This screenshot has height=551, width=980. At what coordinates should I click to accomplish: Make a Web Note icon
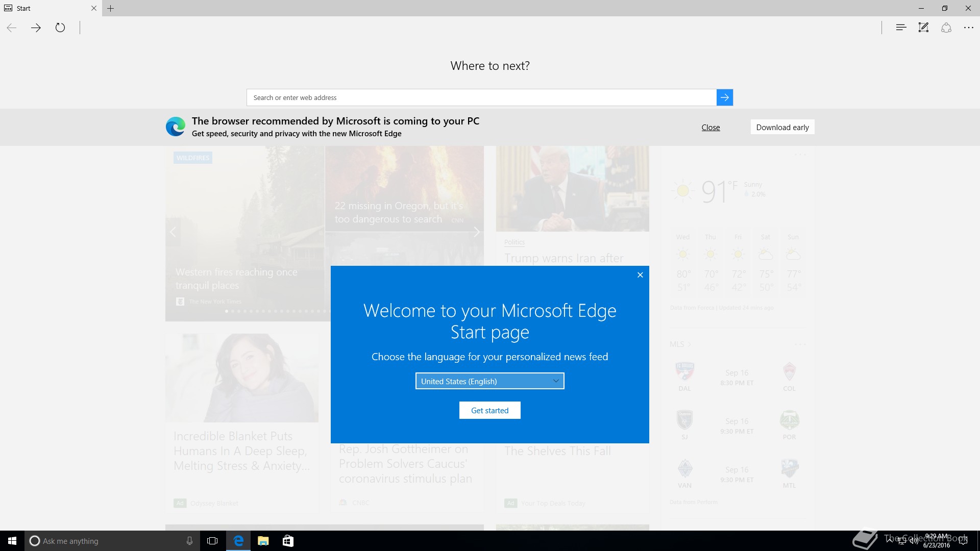(923, 28)
